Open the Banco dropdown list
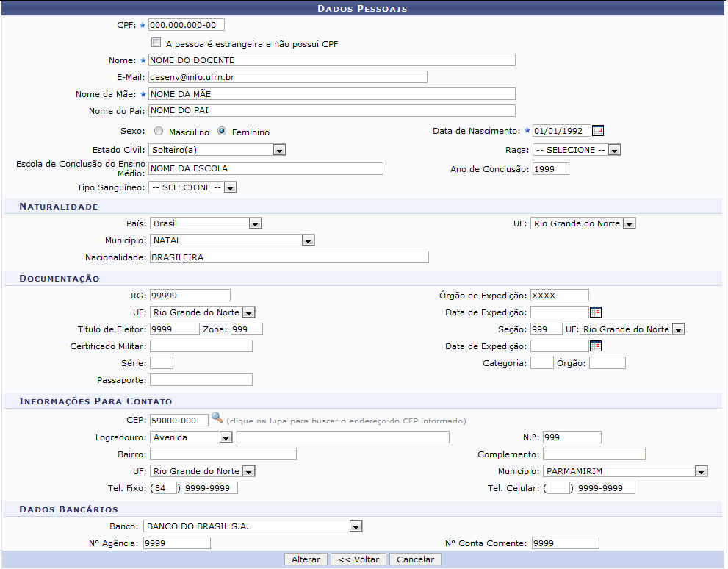 pos(356,526)
